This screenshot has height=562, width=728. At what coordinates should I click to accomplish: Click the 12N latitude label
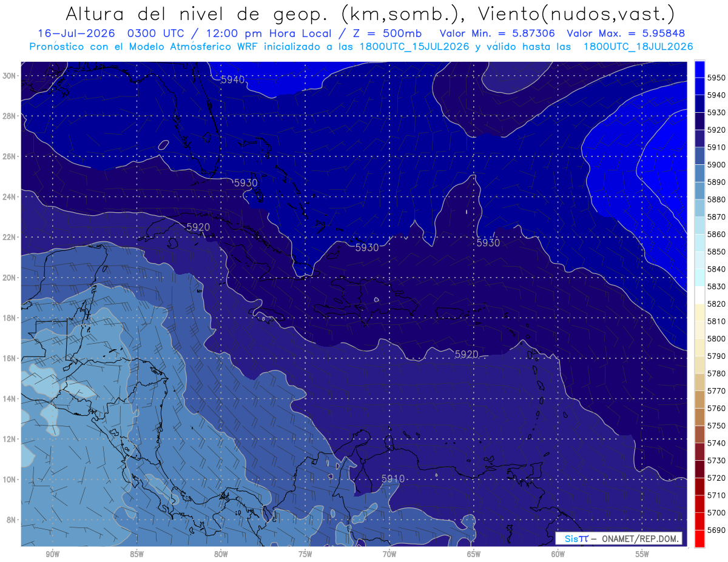[x=10, y=439]
